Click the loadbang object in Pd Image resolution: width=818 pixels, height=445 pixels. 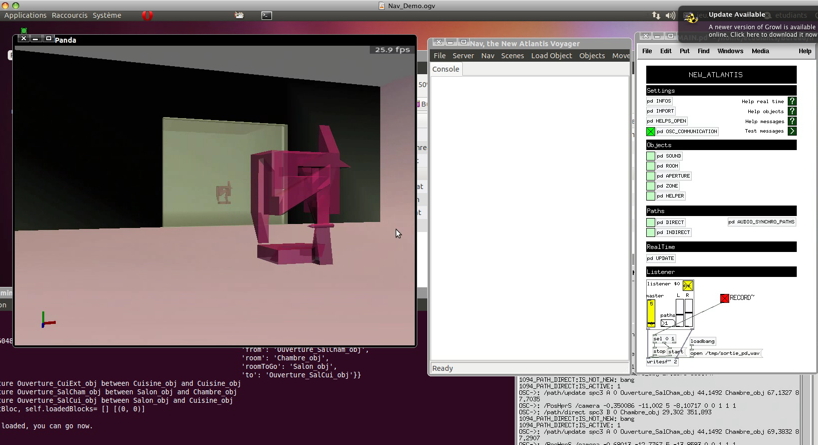pos(703,341)
